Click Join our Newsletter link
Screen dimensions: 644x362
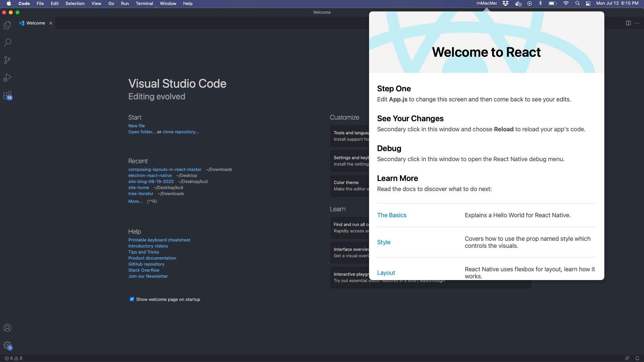point(148,276)
